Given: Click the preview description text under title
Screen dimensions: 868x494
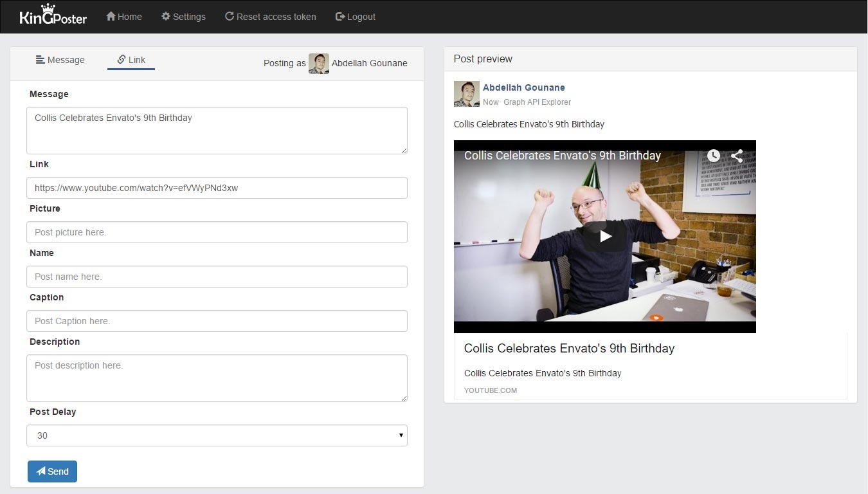Looking at the screenshot, I should point(543,373).
